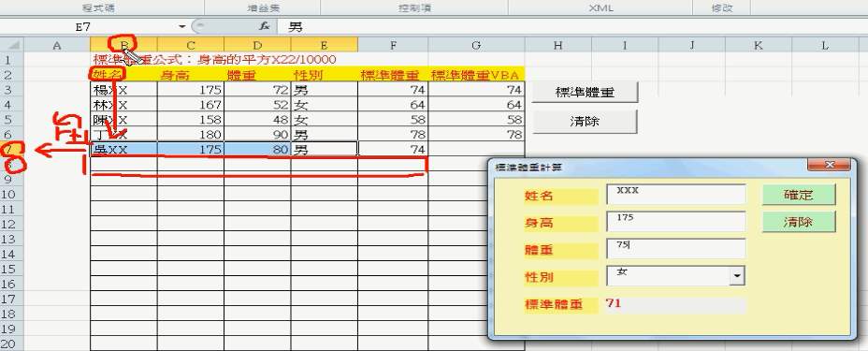Click 確定 in the 標準體重計算 dialog
The width and height of the screenshot is (868, 351).
pyautogui.click(x=798, y=195)
